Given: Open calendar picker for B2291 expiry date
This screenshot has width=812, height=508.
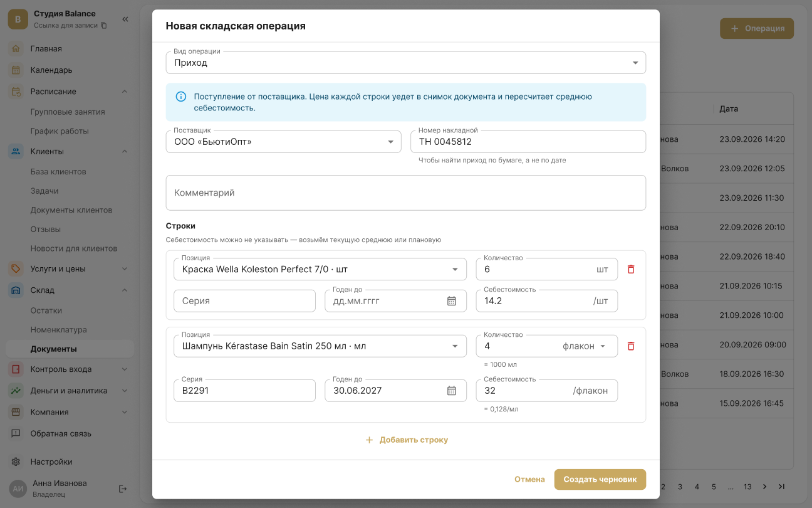Looking at the screenshot, I should 452,391.
